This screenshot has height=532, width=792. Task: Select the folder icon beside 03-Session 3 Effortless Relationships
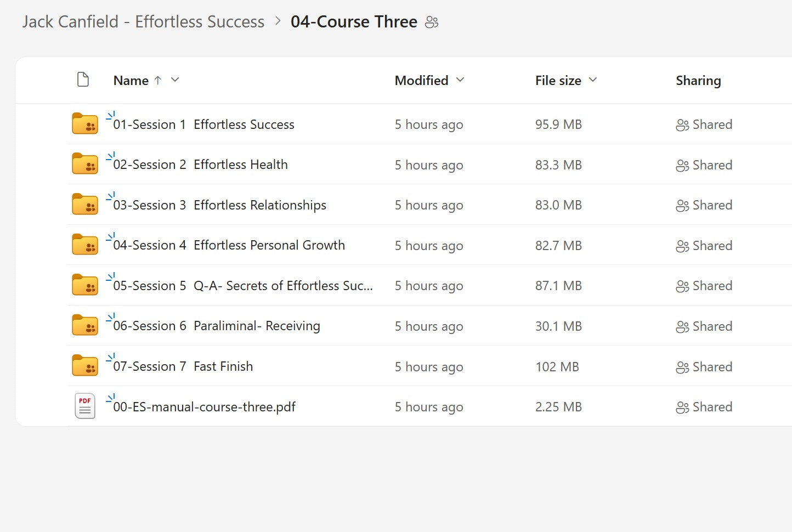pos(84,204)
